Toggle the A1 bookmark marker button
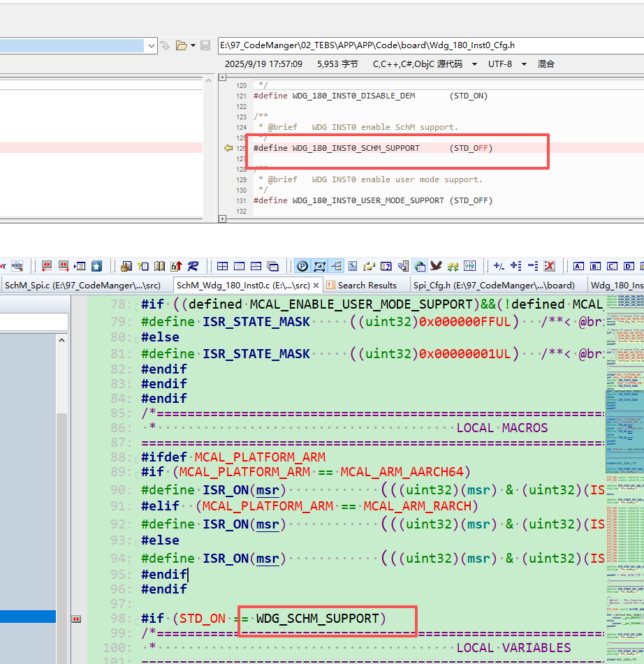The height and width of the screenshot is (664, 644). tap(578, 266)
